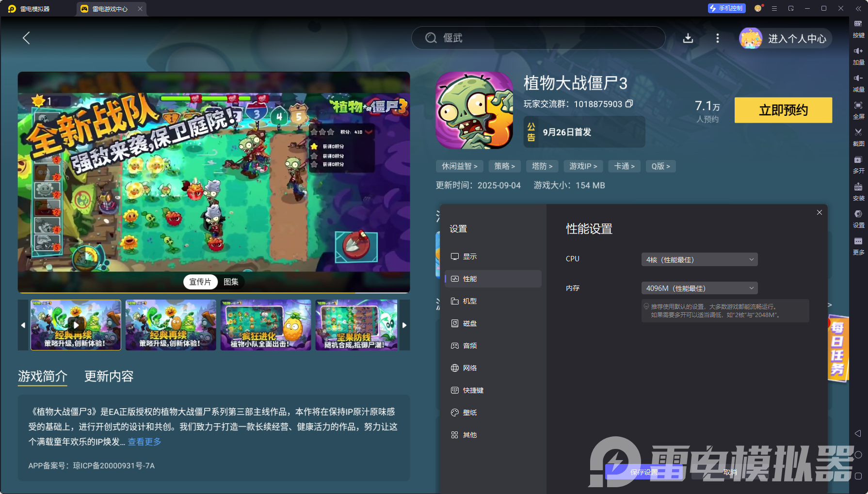Click the 取消 cancel button
Viewport: 868px width, 494px height.
point(730,472)
